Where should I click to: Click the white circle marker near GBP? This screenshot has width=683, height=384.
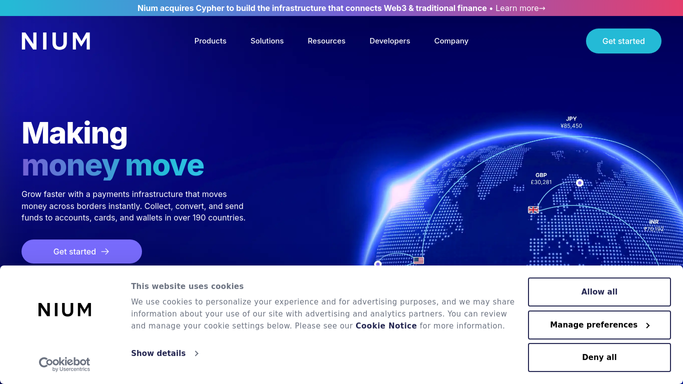[580, 183]
